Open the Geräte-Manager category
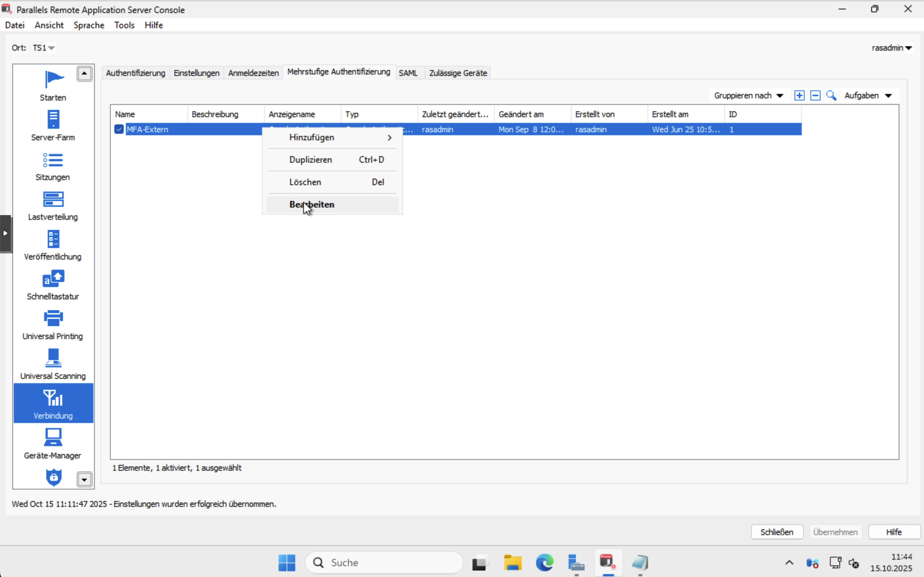The width and height of the screenshot is (924, 577). tap(53, 444)
